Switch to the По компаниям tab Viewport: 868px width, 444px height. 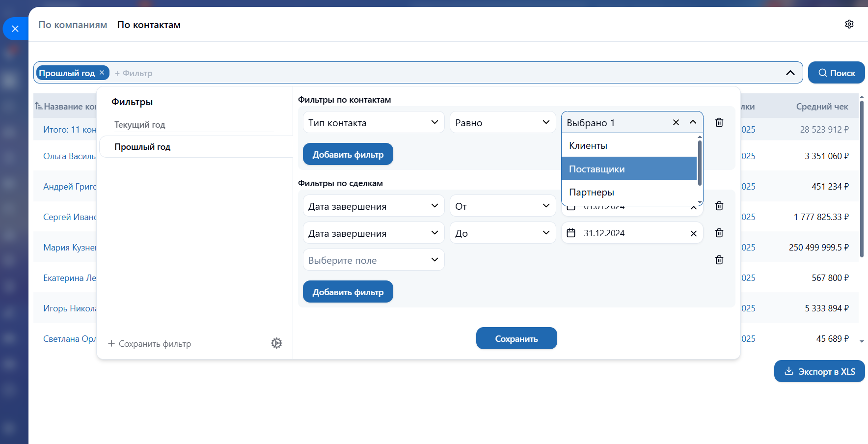point(73,25)
